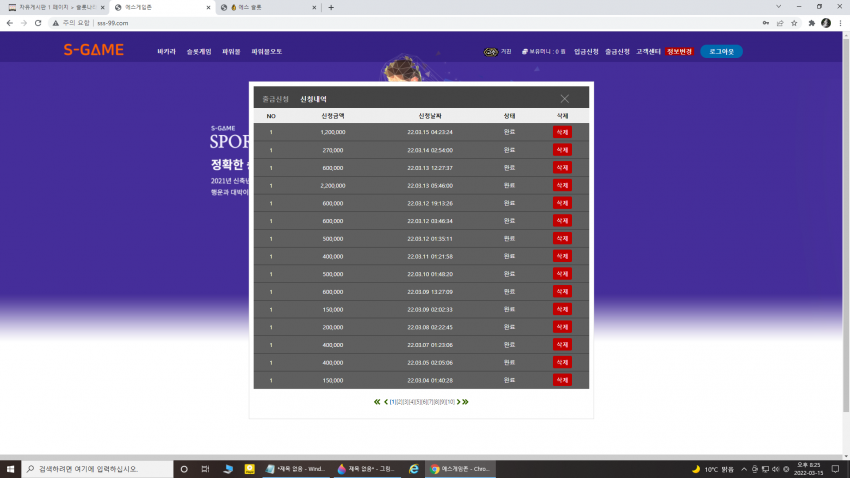Click the 500,000 amount dated 22.03.10
This screenshot has height=478, width=850.
point(333,274)
